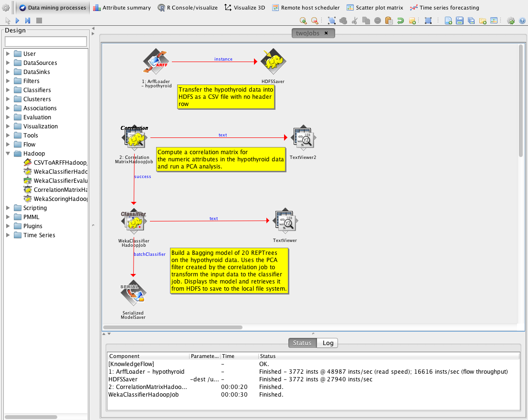Click the paste clipboard icon

[389, 21]
